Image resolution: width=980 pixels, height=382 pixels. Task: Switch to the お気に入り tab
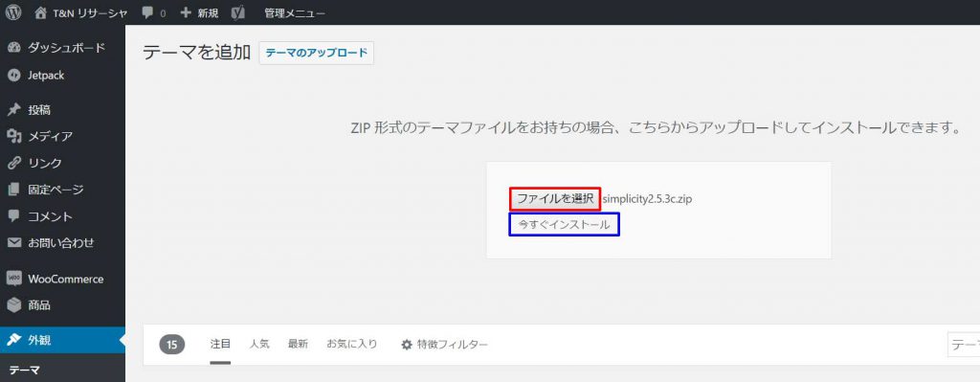pos(352,344)
